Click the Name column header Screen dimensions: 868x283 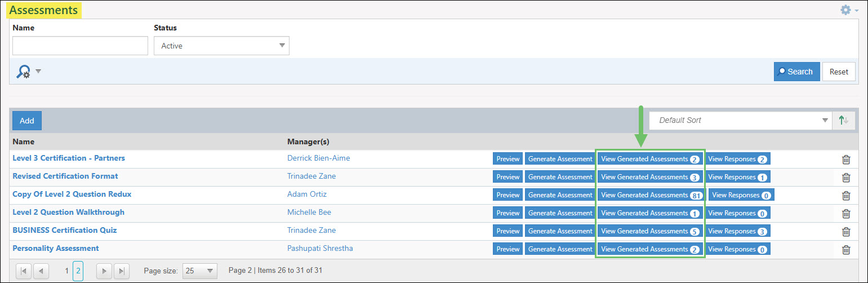point(24,141)
